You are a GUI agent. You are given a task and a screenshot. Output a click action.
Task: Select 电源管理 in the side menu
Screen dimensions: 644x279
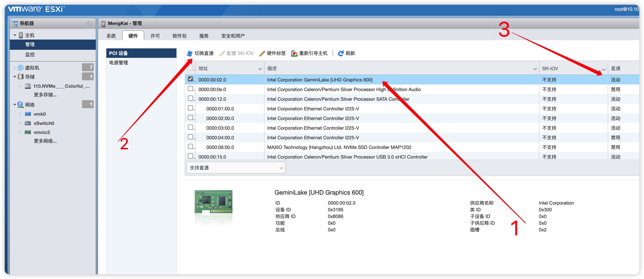(141, 63)
